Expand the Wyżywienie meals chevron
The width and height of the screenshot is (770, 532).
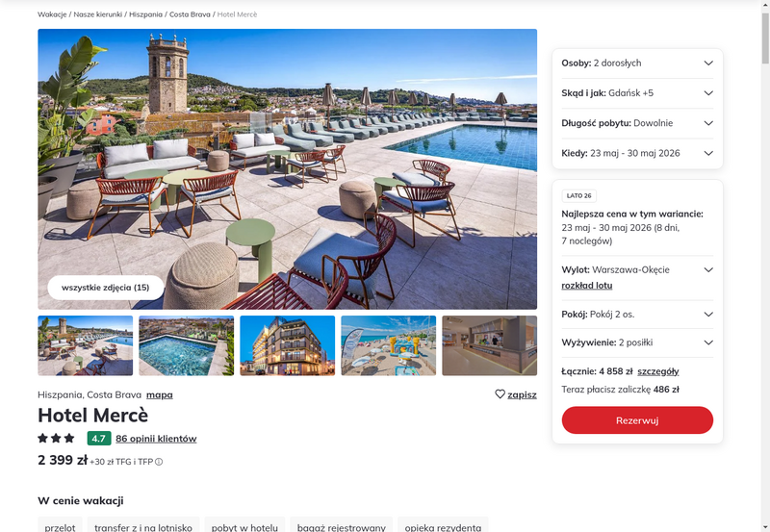708,342
